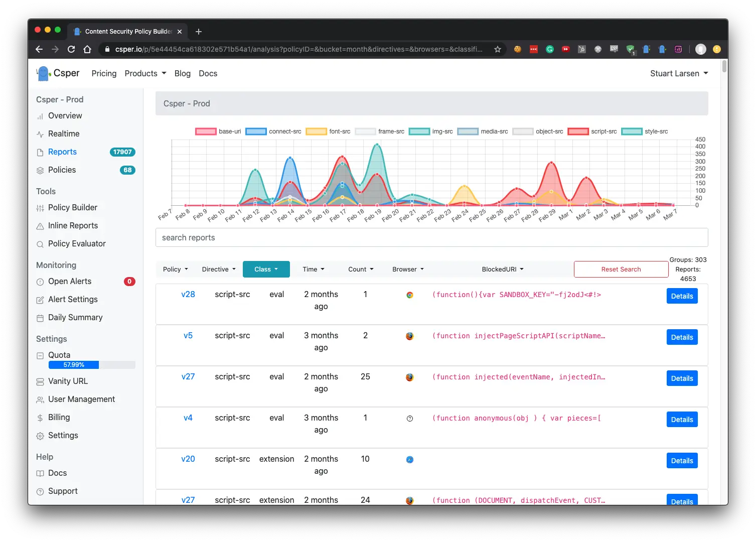The image size is (756, 542).
Task: Select the Policy Builder sliders icon
Action: pyautogui.click(x=40, y=208)
